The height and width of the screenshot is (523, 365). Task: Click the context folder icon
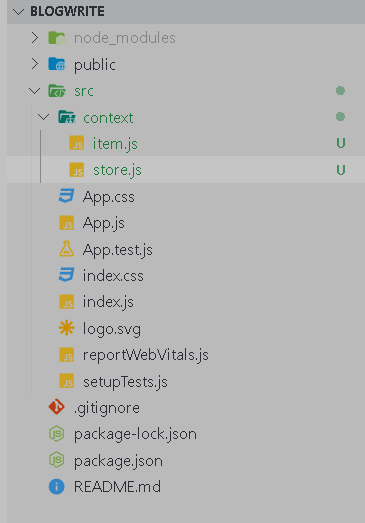pyautogui.click(x=67, y=117)
